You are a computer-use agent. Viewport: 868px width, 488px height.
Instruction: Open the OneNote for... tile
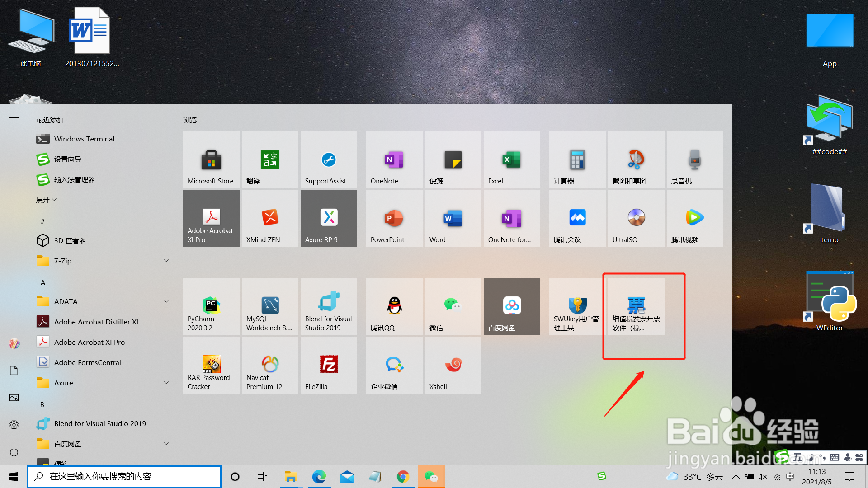[x=512, y=218]
